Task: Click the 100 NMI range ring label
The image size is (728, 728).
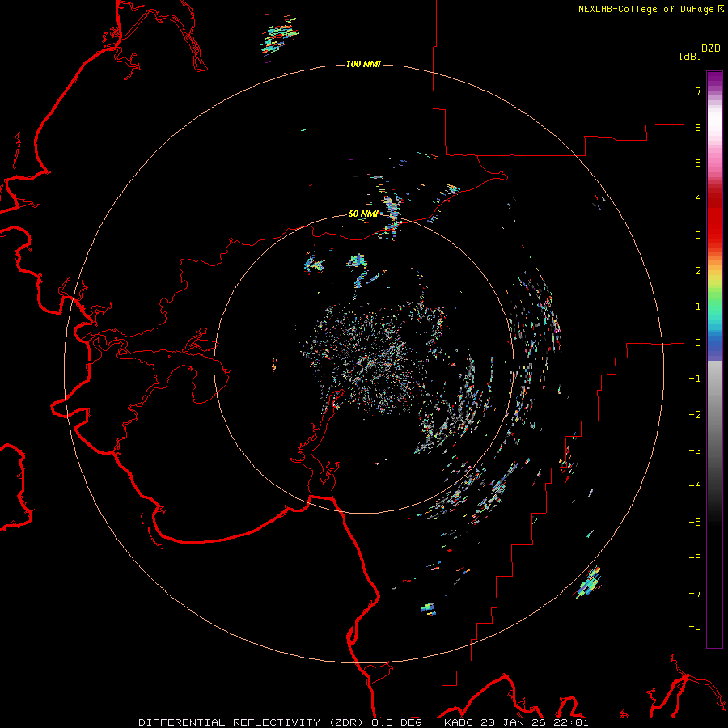Action: click(x=363, y=64)
